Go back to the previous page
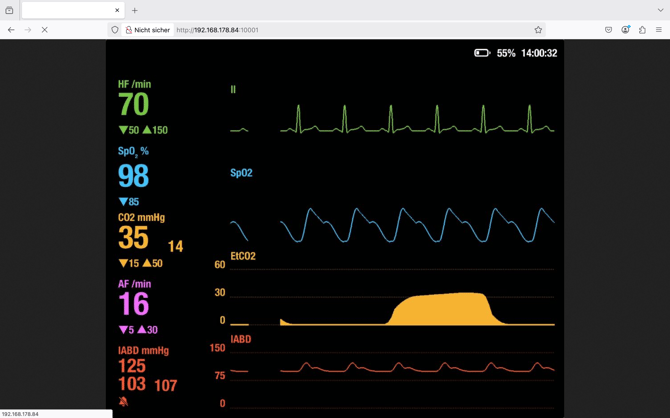Viewport: 670px width, 418px height. [x=11, y=30]
